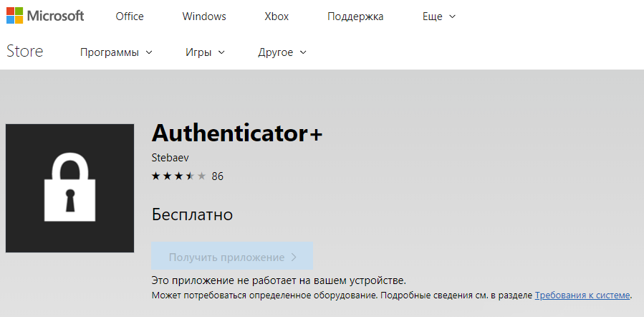This screenshot has height=317, width=644.
Task: Click the Stebaev publisher name
Action: click(x=170, y=158)
